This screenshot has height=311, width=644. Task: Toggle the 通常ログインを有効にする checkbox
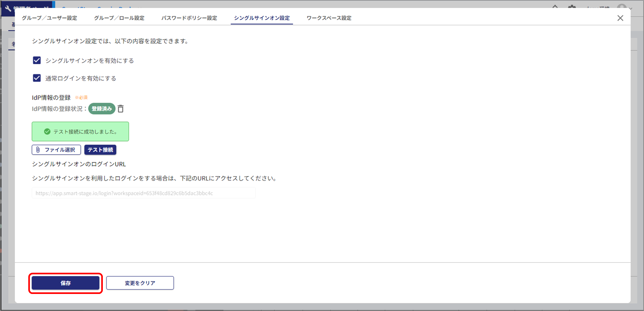point(37,78)
